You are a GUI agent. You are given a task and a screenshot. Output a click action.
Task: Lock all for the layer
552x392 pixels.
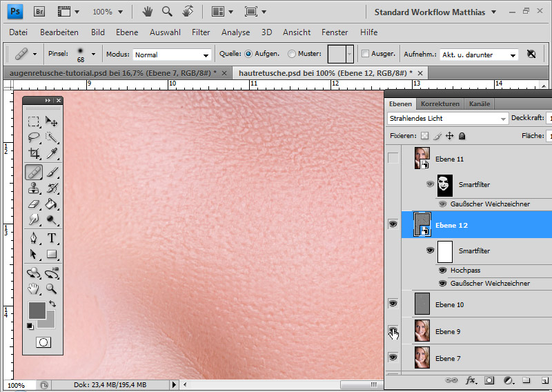click(462, 136)
